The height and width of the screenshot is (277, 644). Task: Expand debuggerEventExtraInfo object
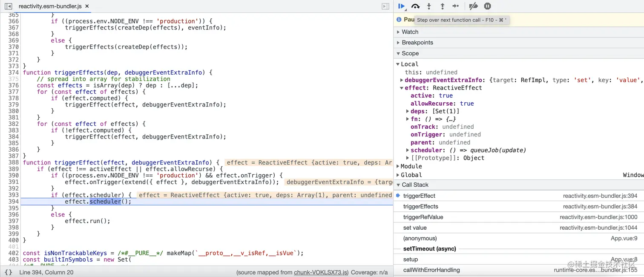click(402, 80)
